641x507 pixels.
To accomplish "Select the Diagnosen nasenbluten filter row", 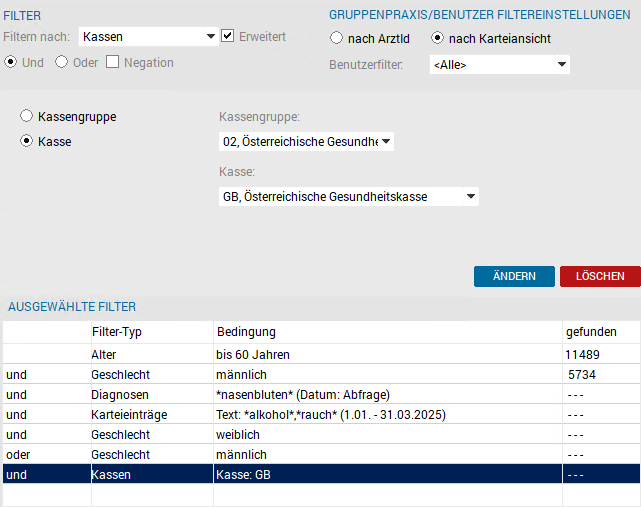I will [321, 394].
